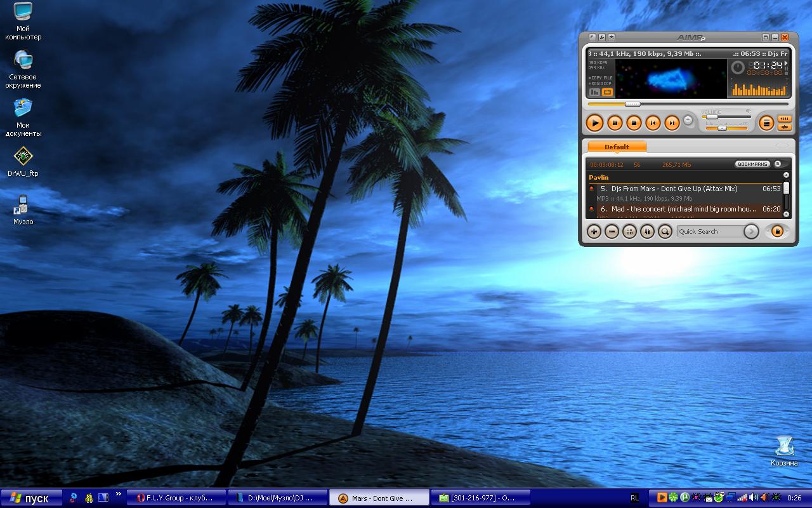Switch to the D:\Мое\Музло taskbar window
The image size is (812, 508).
pos(277,498)
